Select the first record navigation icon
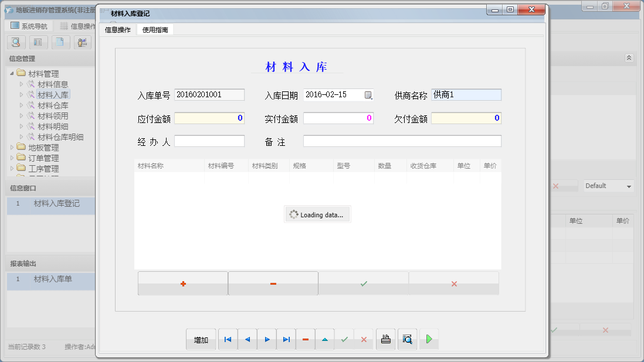The image size is (644, 362). pyautogui.click(x=228, y=339)
